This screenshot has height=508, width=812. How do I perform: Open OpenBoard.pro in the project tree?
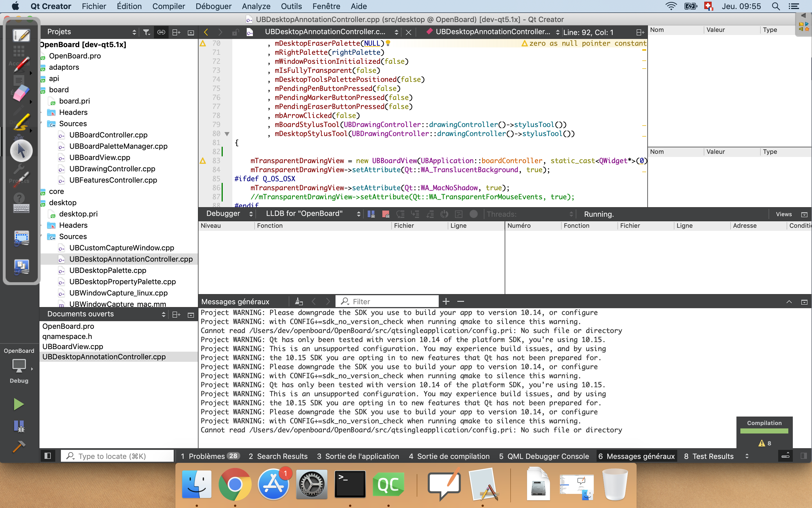pos(75,56)
